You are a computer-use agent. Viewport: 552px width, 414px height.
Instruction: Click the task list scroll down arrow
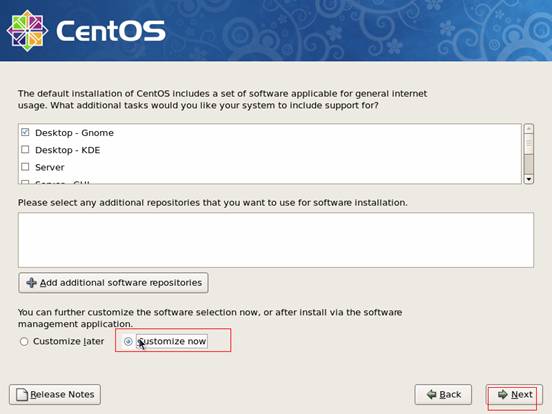528,179
